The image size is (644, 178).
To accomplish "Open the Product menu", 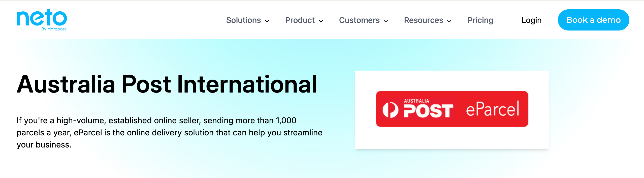I will (x=300, y=20).
